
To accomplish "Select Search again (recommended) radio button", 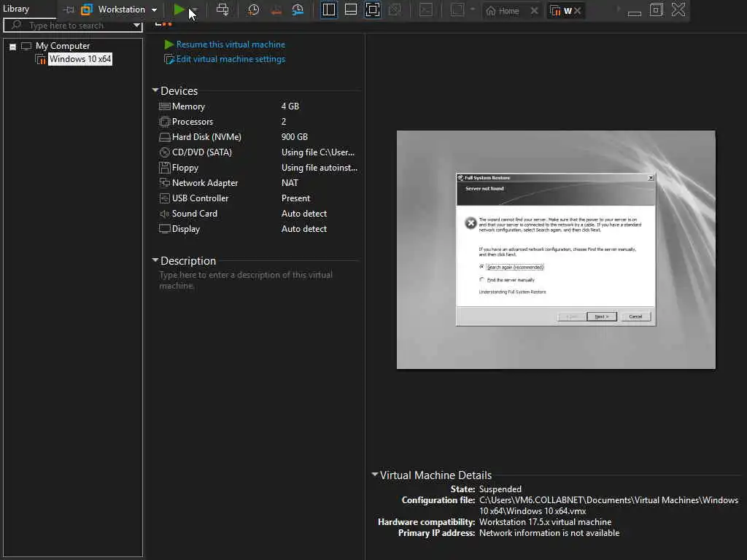I will (x=481, y=267).
